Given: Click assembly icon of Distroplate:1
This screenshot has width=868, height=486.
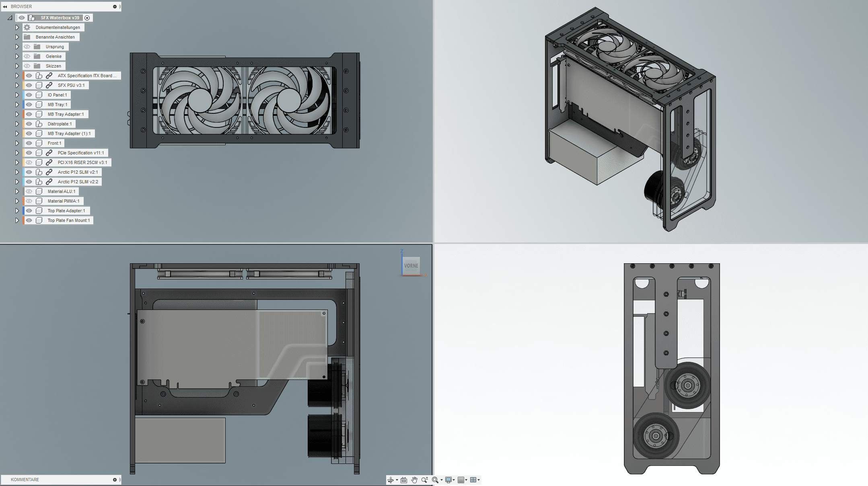Looking at the screenshot, I should point(39,124).
